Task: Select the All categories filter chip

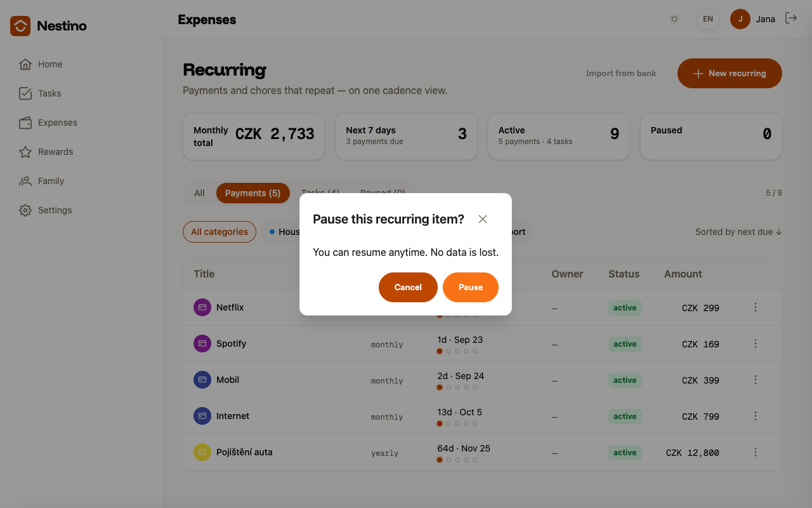Action: point(219,232)
